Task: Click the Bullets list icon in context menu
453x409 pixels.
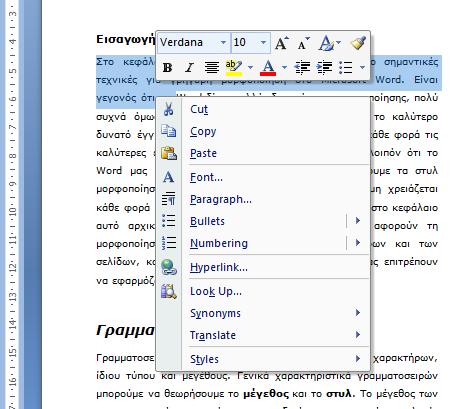Action: pyautogui.click(x=169, y=221)
